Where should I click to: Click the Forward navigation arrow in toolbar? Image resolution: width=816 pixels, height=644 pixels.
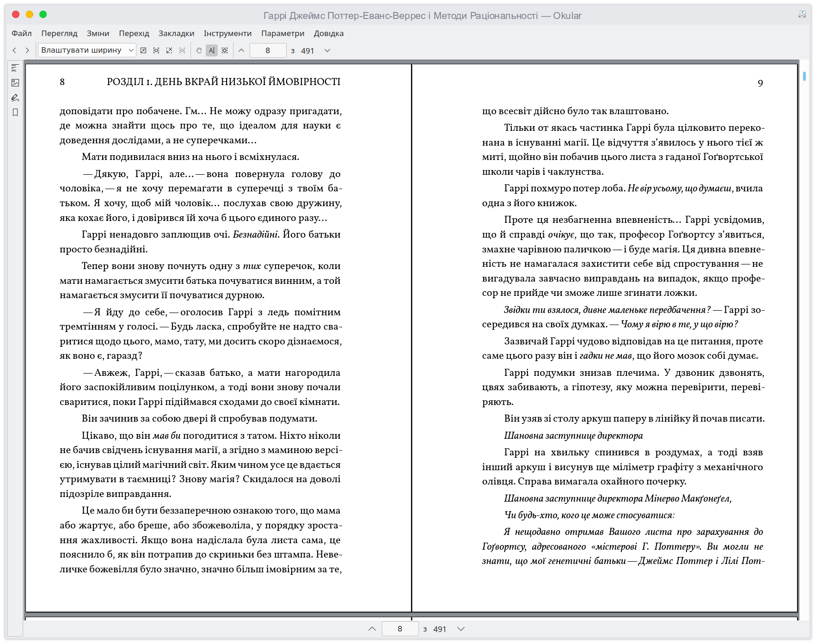tap(27, 50)
